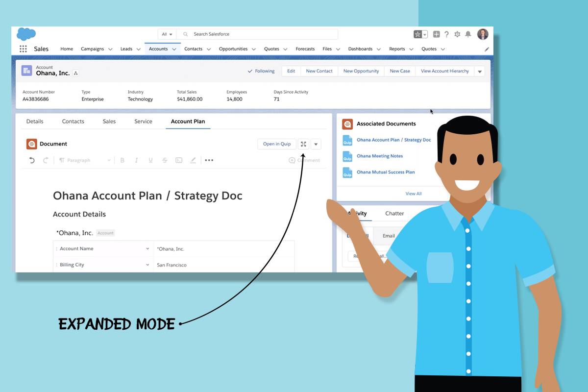The height and width of the screenshot is (392, 588).
Task: Click the Search Salesforce field
Action: coord(257,34)
